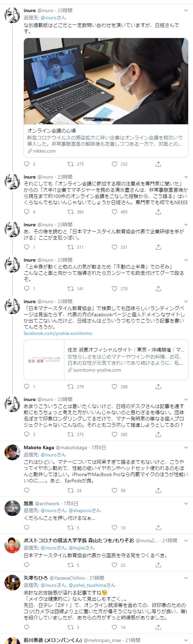Like the tweet showing 331 likes
This screenshot has width=193, height=644.
pyautogui.click(x=114, y=247)
